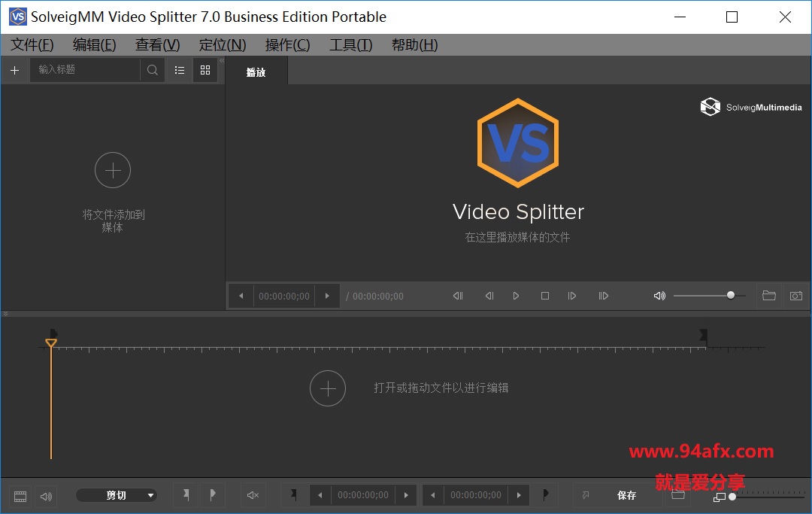Click circled plus to open file for editing
The height and width of the screenshot is (514, 812).
tap(327, 388)
